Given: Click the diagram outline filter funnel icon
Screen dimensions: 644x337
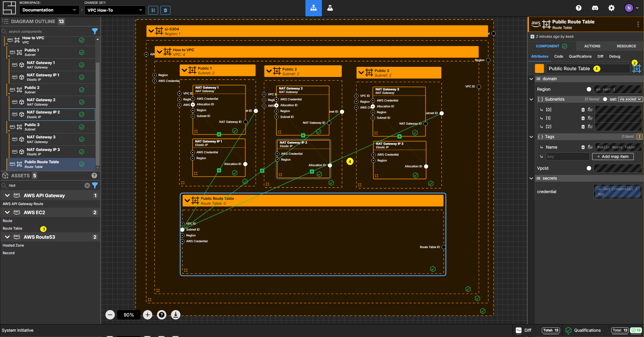Looking at the screenshot, I should (95, 31).
